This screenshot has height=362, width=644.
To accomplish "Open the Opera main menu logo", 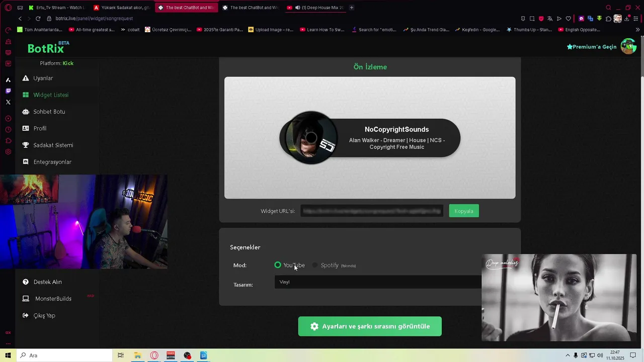I will (8, 8).
